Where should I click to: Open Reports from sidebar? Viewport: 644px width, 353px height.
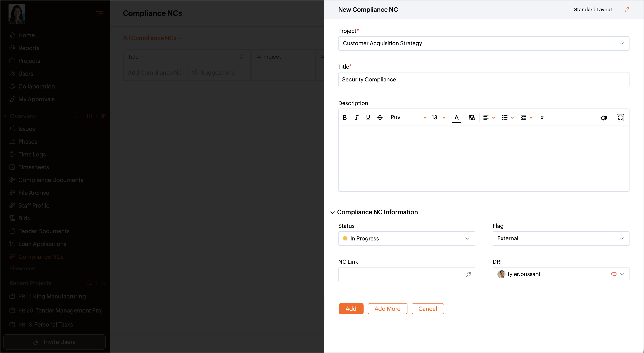click(x=24, y=48)
